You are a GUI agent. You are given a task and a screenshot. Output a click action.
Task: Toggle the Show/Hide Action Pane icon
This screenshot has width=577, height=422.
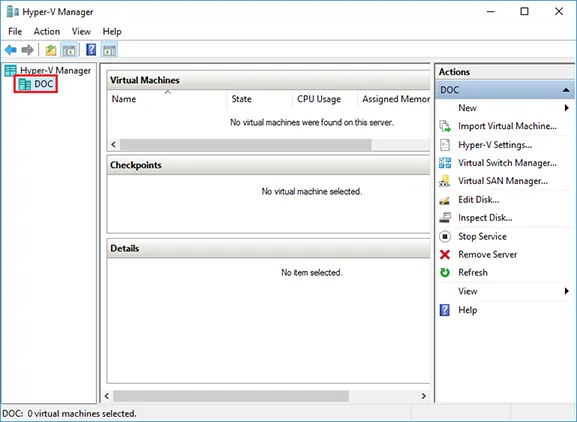[110, 50]
